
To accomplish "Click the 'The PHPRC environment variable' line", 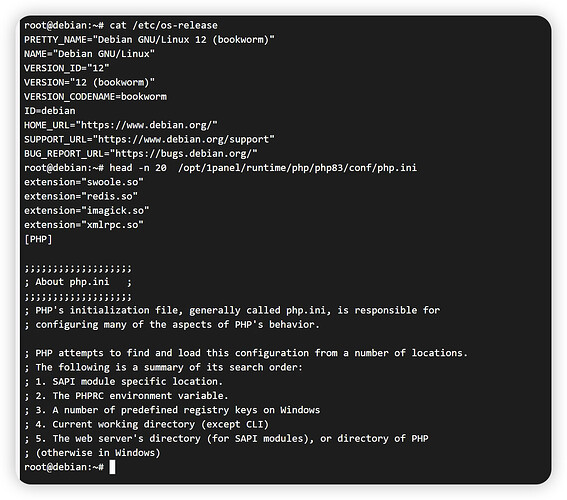I will pos(127,396).
